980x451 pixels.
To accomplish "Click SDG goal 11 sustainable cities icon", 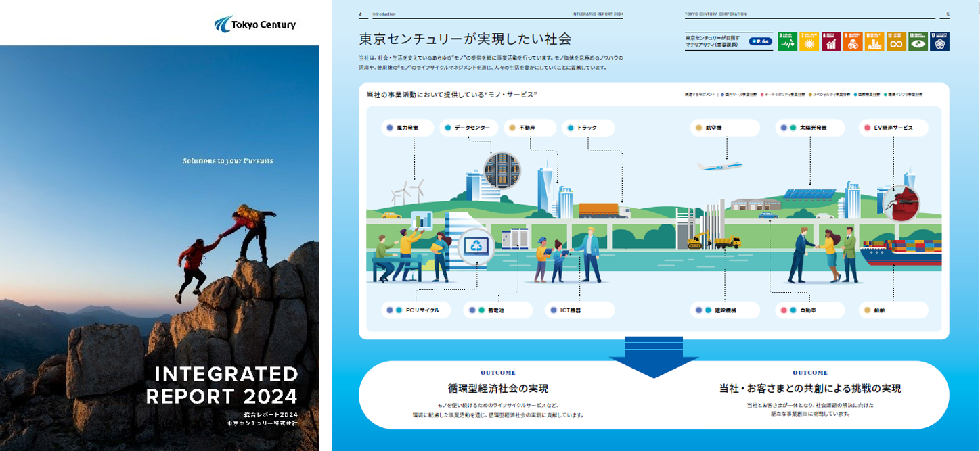I will point(874,41).
